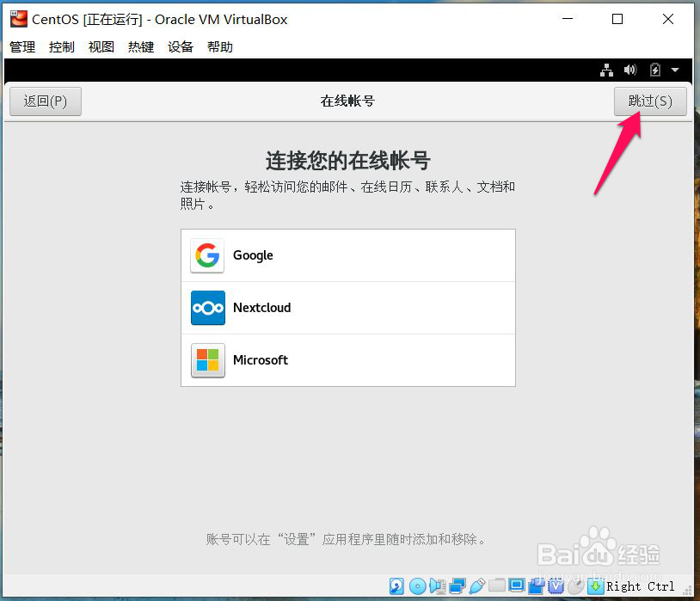Select the Nextcloud account label
Image resolution: width=700 pixels, height=601 pixels.
tap(262, 308)
